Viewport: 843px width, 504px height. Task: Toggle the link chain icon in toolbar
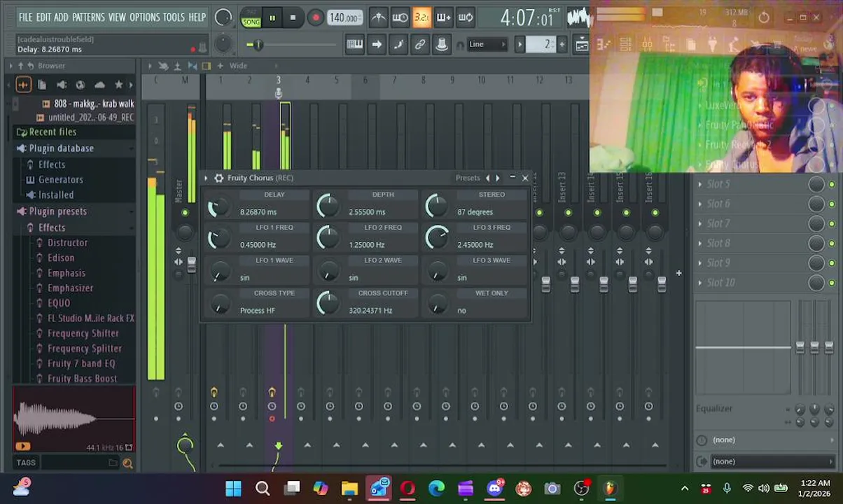point(420,45)
